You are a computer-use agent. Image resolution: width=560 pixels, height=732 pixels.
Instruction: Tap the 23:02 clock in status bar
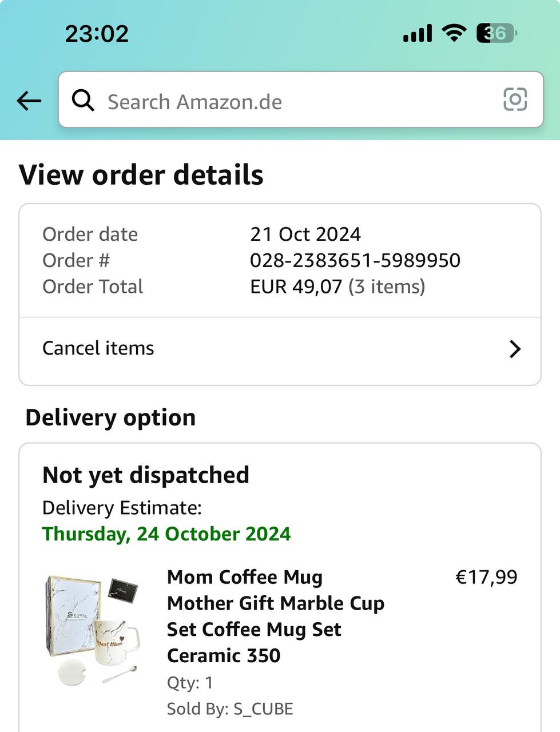(x=97, y=33)
